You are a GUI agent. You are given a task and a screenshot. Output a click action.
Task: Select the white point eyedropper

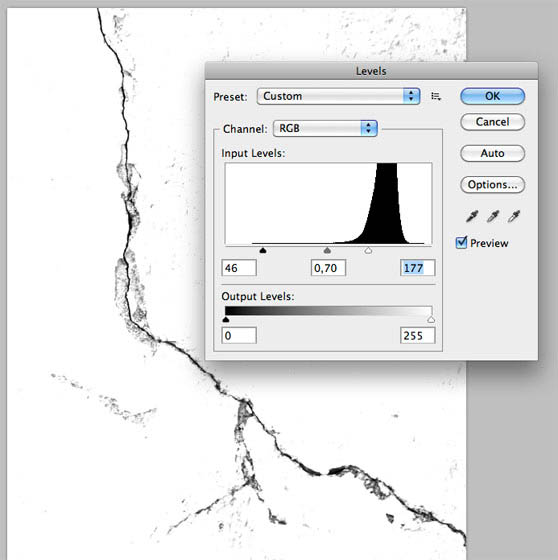coord(514,216)
